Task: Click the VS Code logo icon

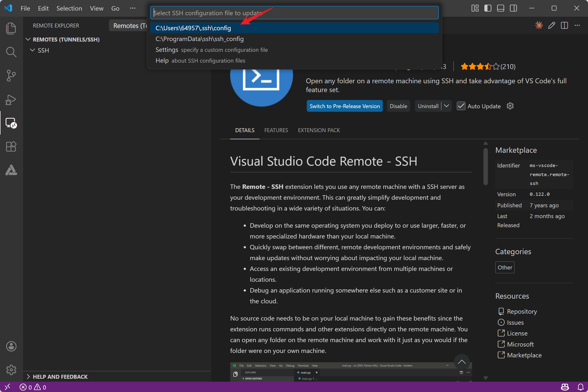Action: coord(8,8)
